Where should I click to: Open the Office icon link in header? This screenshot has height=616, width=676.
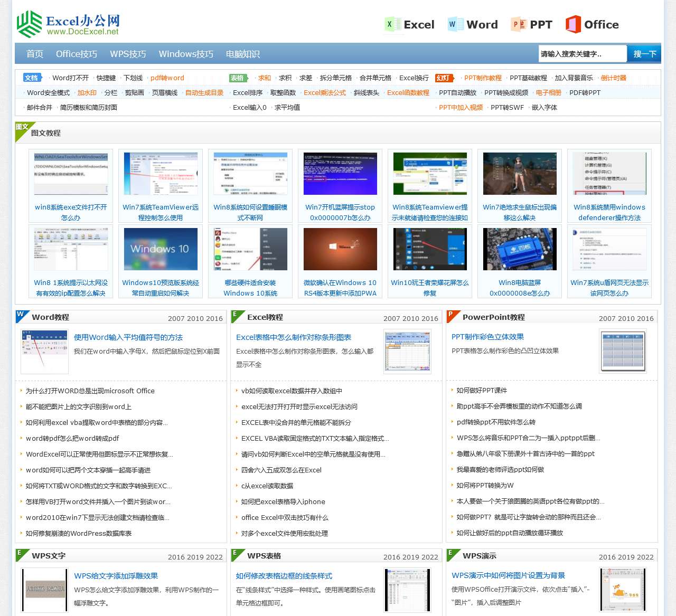(x=592, y=24)
